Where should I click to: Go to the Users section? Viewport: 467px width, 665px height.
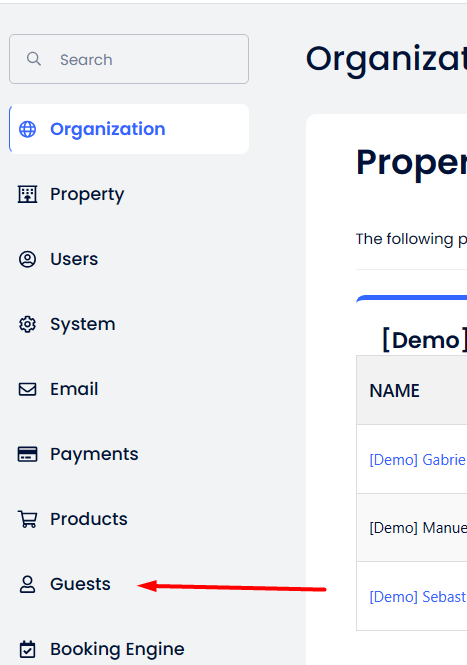click(x=74, y=259)
